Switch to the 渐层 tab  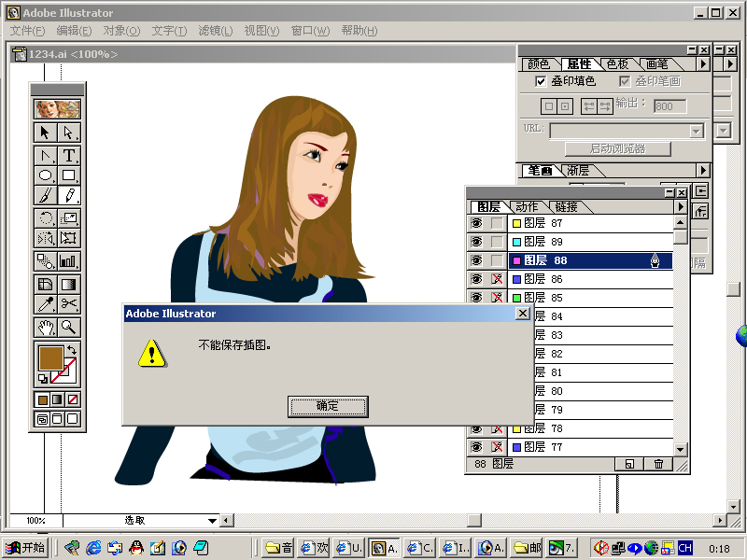pos(578,171)
